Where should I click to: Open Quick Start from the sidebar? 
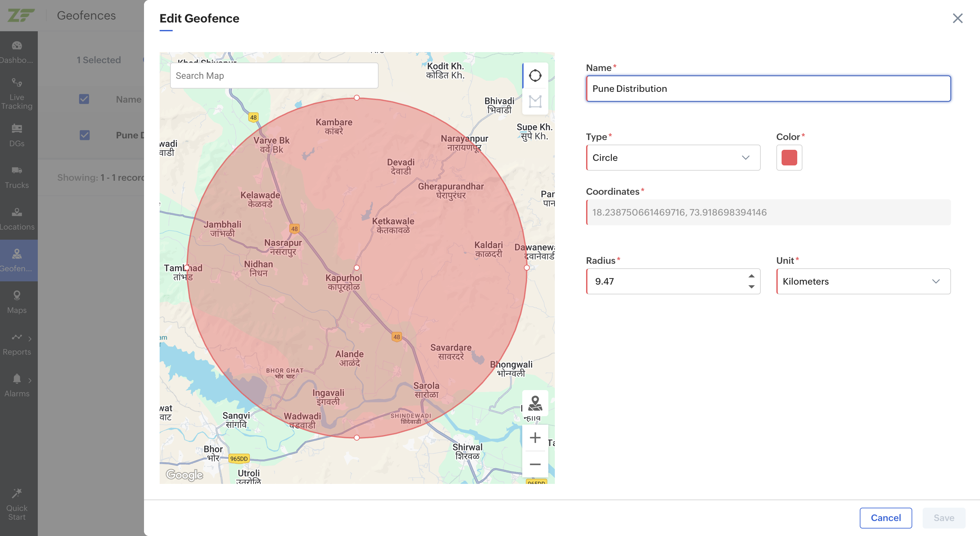tap(17, 504)
